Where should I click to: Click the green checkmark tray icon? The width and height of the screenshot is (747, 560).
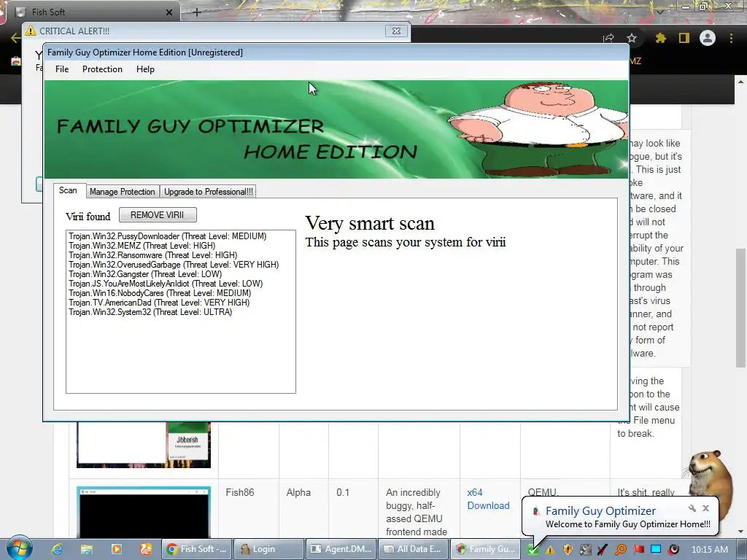[533, 550]
